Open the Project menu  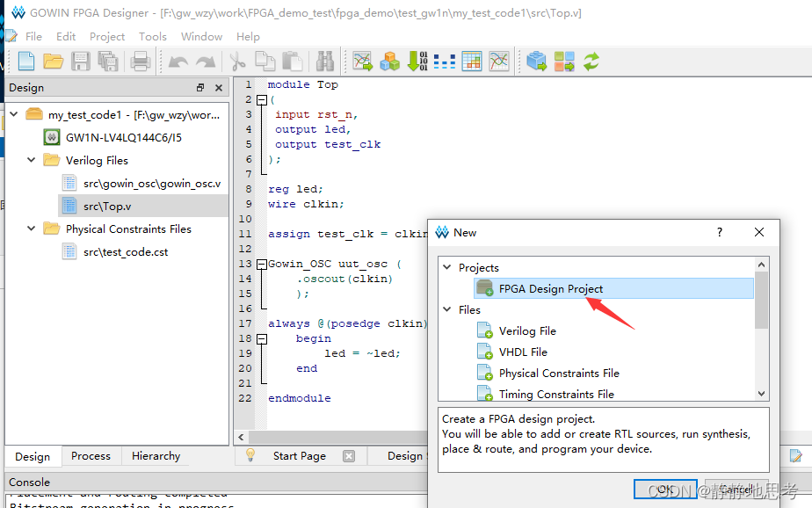(x=106, y=36)
